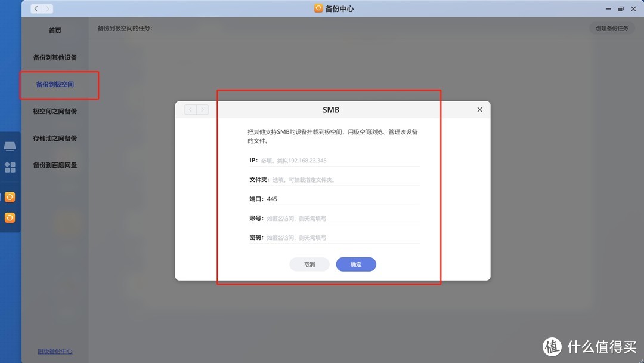Screen dimensions: 644x363
Task: Click the orange backup app icon in the dock
Action: point(10,196)
